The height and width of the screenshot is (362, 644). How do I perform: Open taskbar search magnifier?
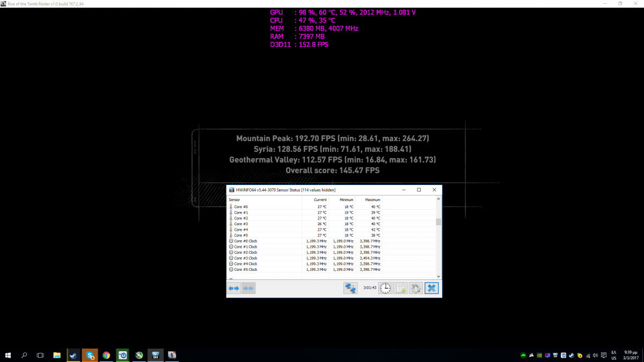click(x=24, y=355)
